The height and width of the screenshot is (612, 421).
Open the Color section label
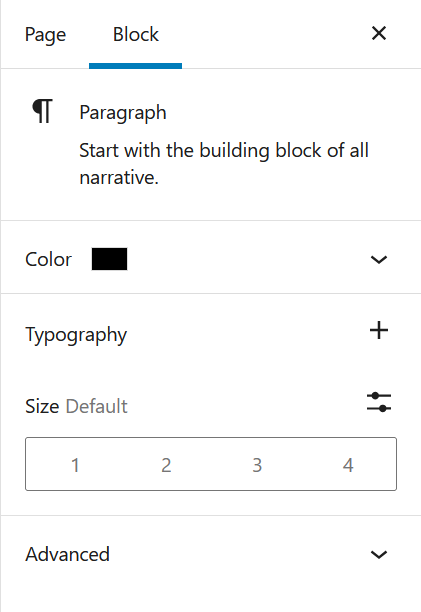[x=48, y=260]
